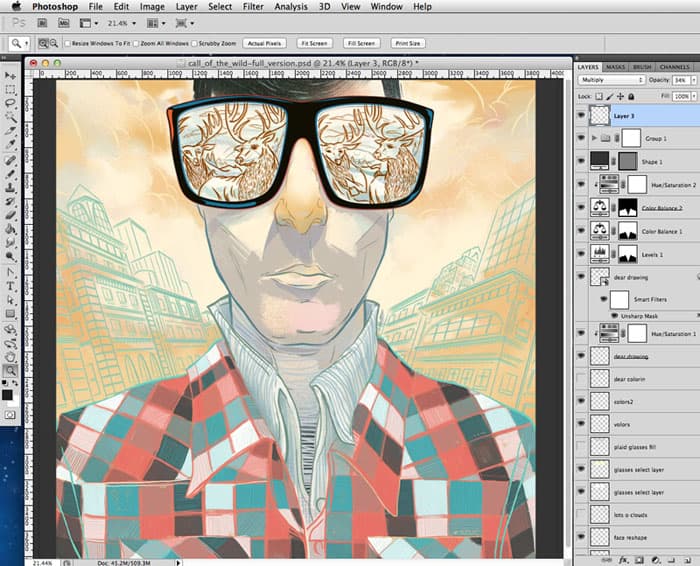
Task: Click the Actual Pixels button
Action: click(x=264, y=43)
